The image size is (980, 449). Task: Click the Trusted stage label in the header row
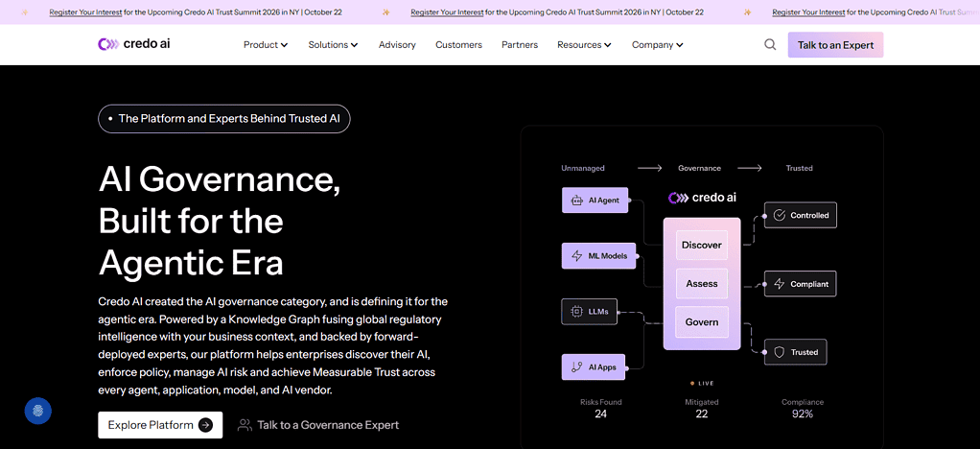click(799, 168)
